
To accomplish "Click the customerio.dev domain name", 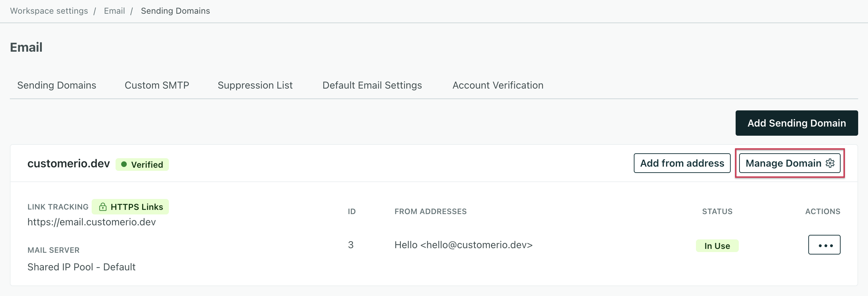I will click(68, 163).
